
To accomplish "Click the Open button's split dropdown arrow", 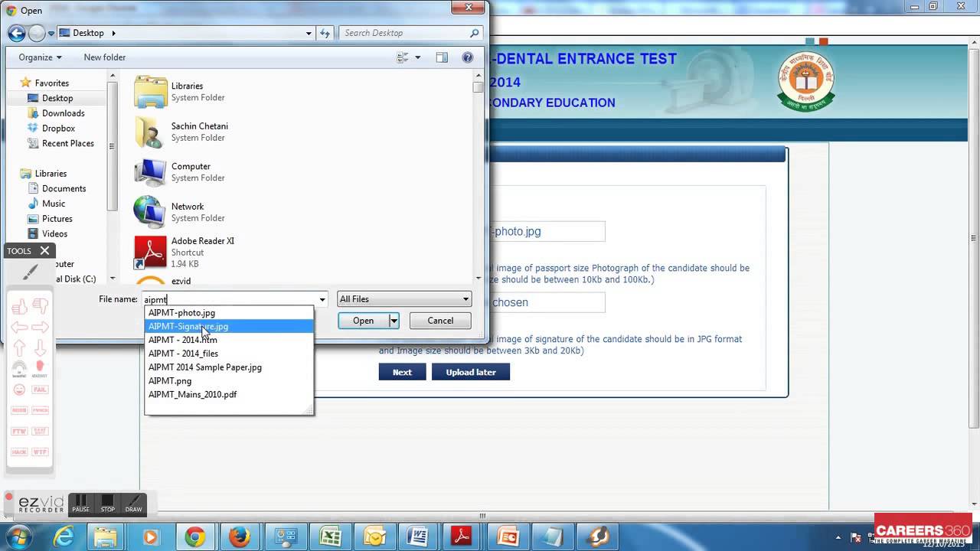I will [x=394, y=321].
